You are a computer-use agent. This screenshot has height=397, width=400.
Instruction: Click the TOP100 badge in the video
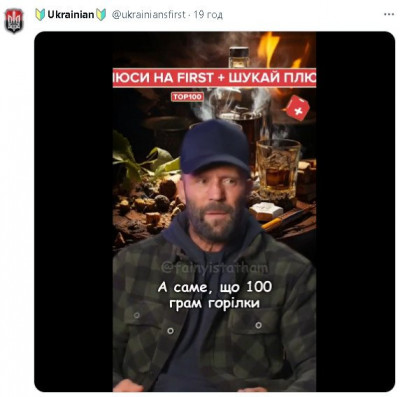click(x=187, y=97)
